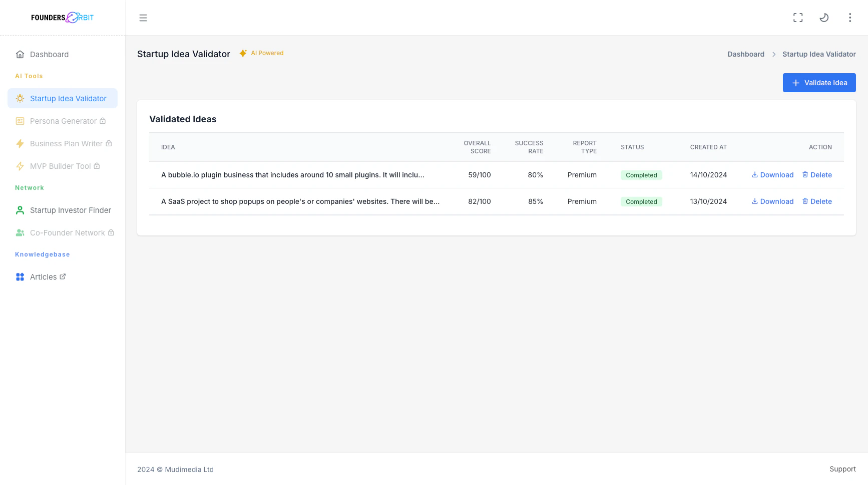Click the FoundersOrbit logo
This screenshot has width=868, height=485.
tap(62, 17)
